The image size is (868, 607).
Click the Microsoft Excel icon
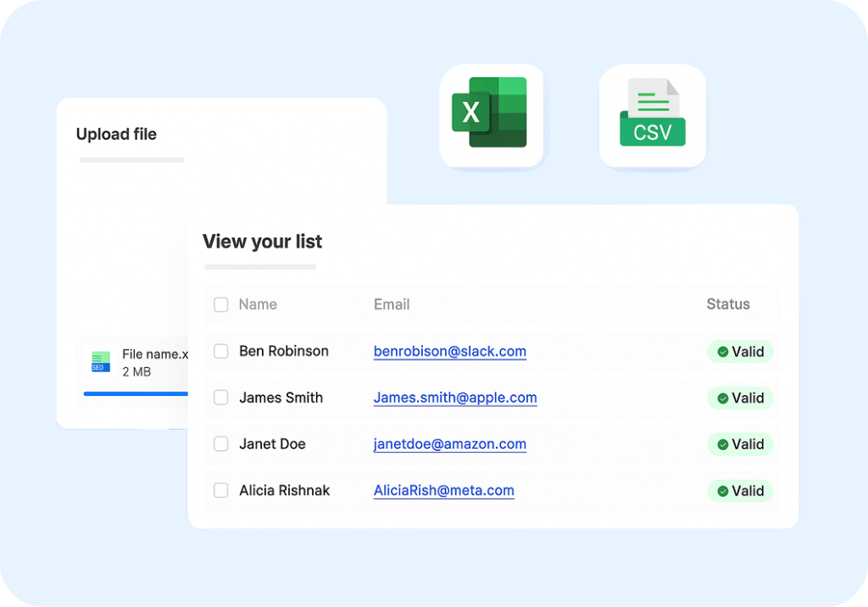[489, 113]
